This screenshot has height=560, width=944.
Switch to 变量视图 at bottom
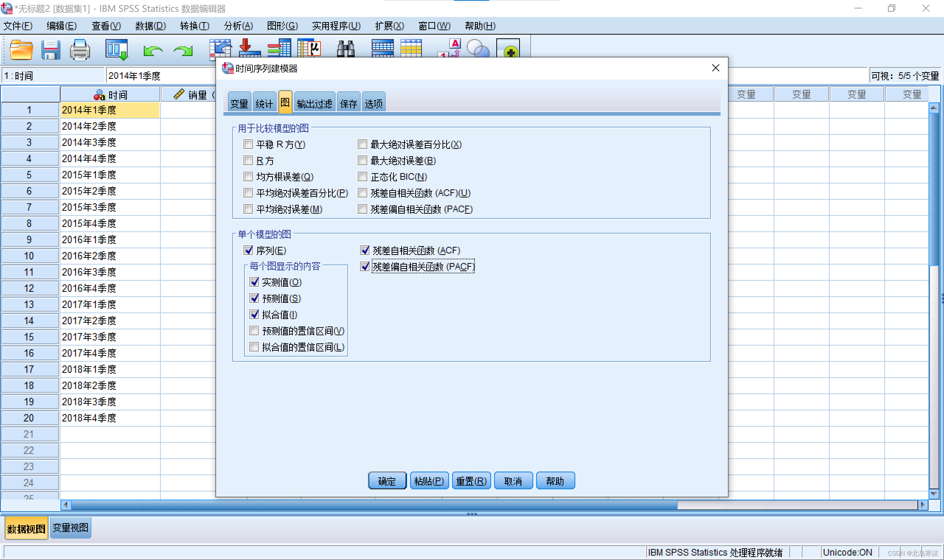[x=70, y=528]
